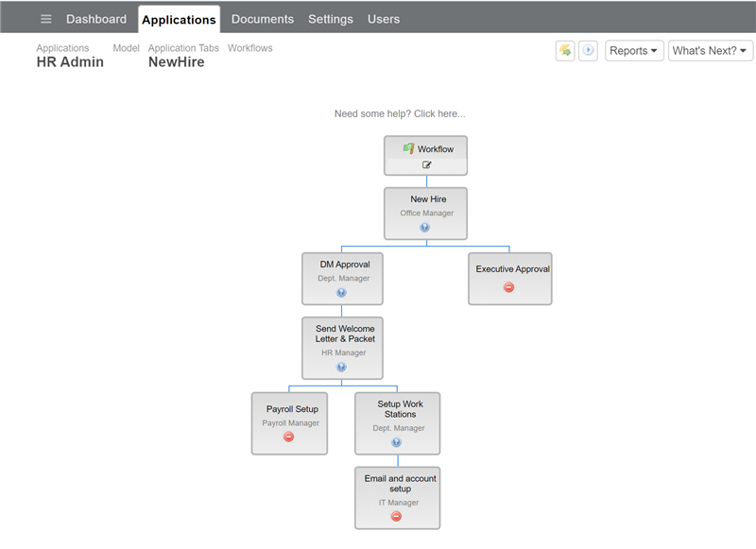
Task: Click the blue play toolbar icon
Action: pyautogui.click(x=588, y=51)
